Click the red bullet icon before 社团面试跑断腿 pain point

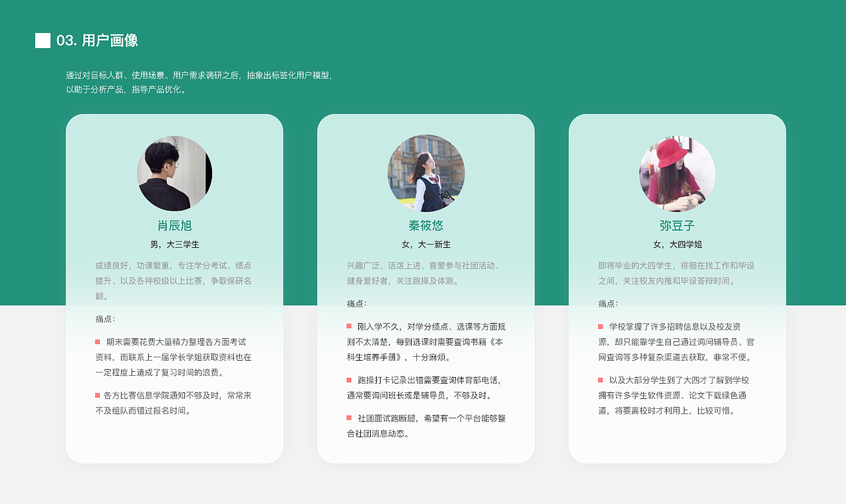tap(349, 417)
